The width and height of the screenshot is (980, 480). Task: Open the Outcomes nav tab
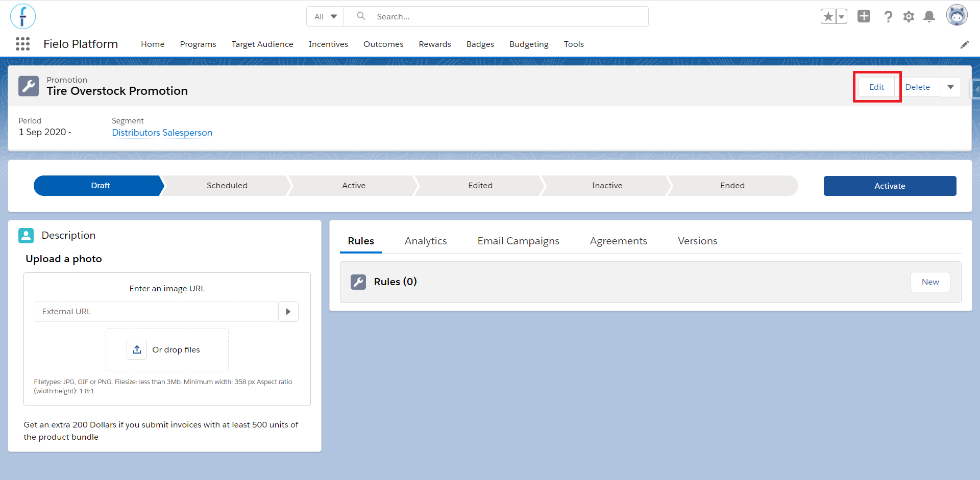click(383, 44)
